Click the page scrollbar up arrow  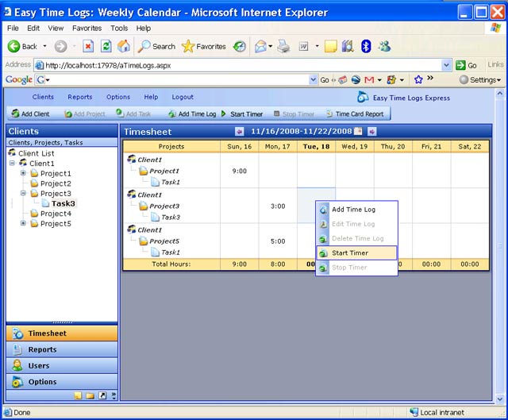(500, 94)
